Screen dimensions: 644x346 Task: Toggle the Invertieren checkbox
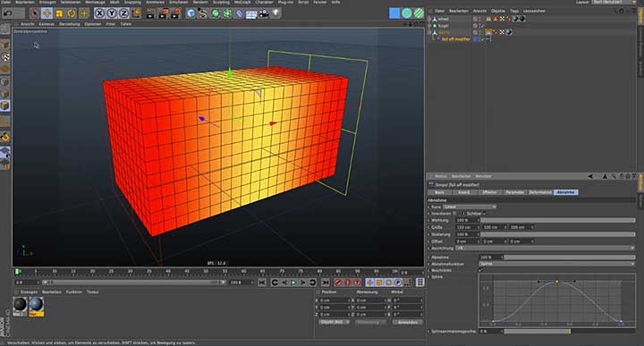tap(454, 214)
